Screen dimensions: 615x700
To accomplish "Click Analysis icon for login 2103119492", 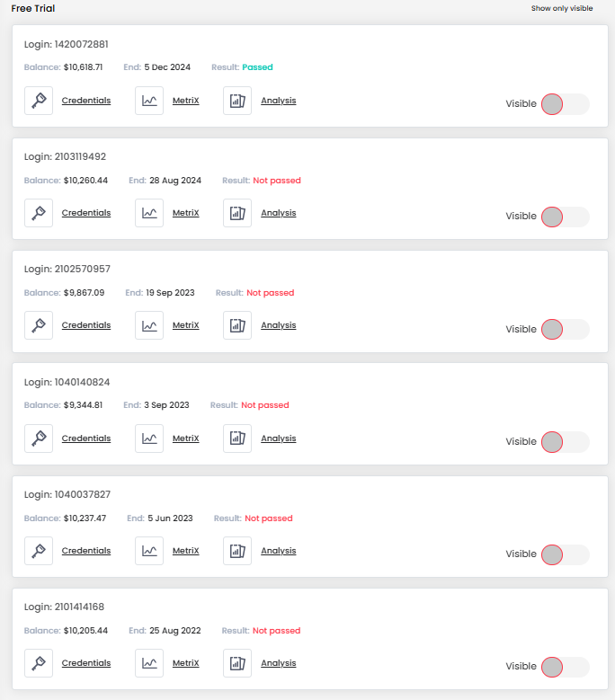I will coord(237,213).
